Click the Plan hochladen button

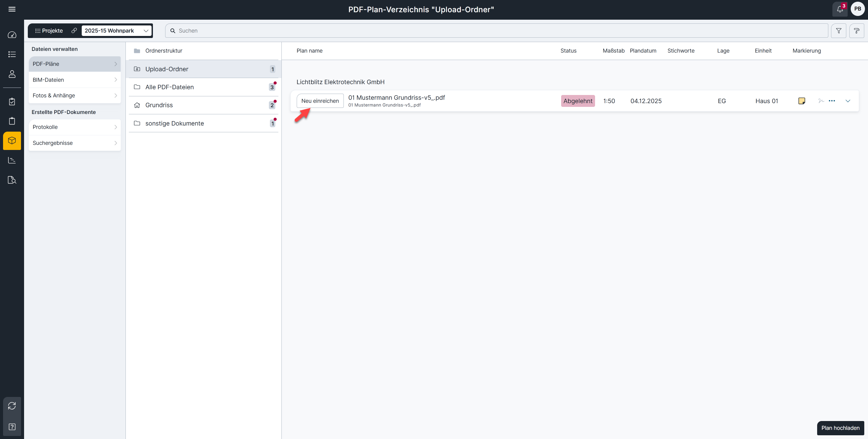coord(840,428)
